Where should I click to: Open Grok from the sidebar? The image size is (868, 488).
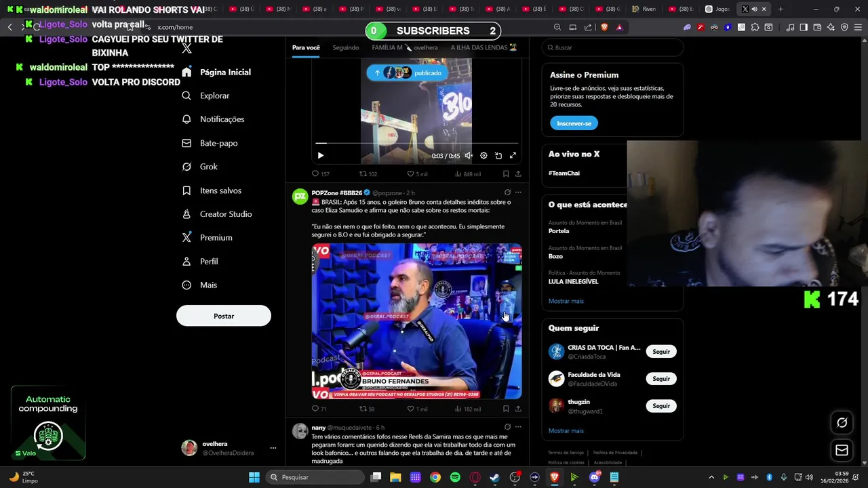(199, 167)
